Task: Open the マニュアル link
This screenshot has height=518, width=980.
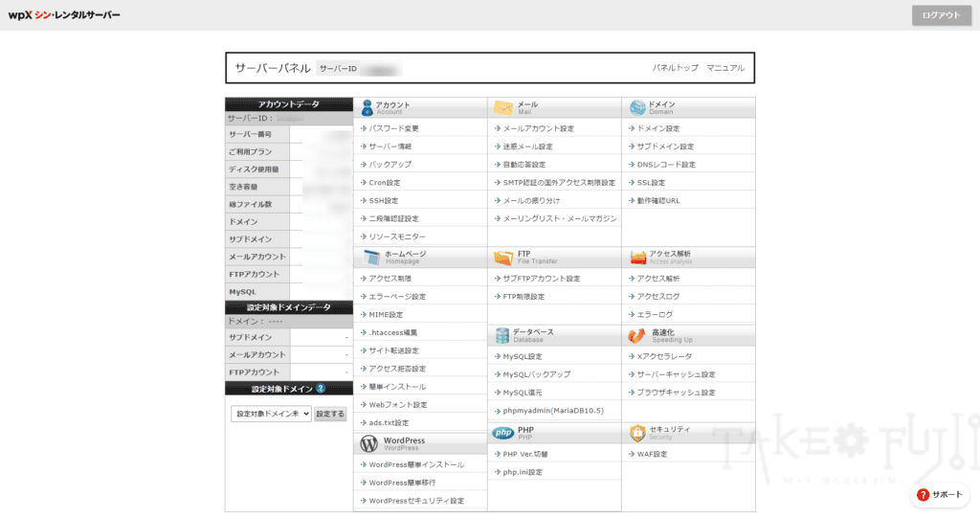Action: pyautogui.click(x=725, y=68)
